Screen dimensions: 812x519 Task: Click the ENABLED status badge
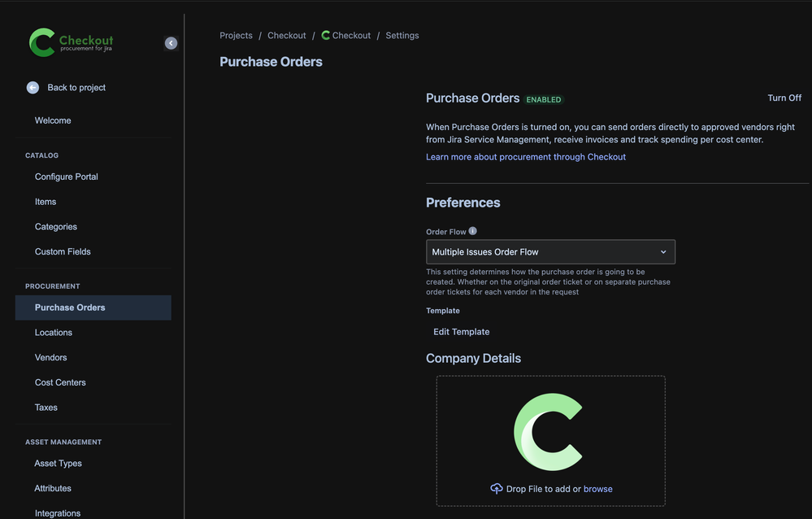(544, 99)
